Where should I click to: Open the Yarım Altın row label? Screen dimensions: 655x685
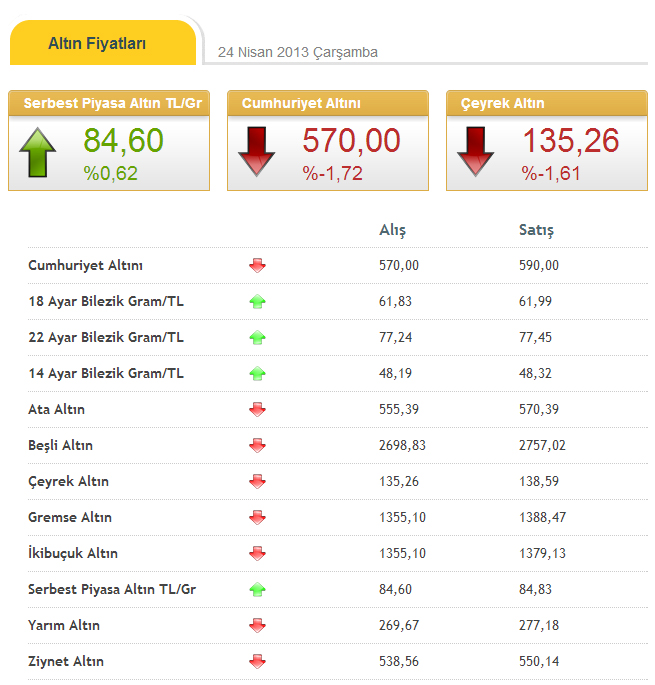[64, 625]
